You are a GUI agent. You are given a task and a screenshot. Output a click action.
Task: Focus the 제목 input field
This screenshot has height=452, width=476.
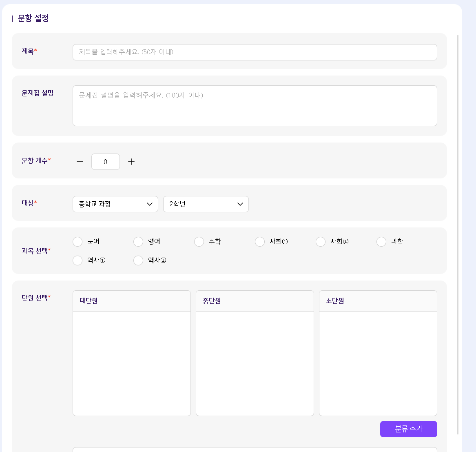point(255,52)
